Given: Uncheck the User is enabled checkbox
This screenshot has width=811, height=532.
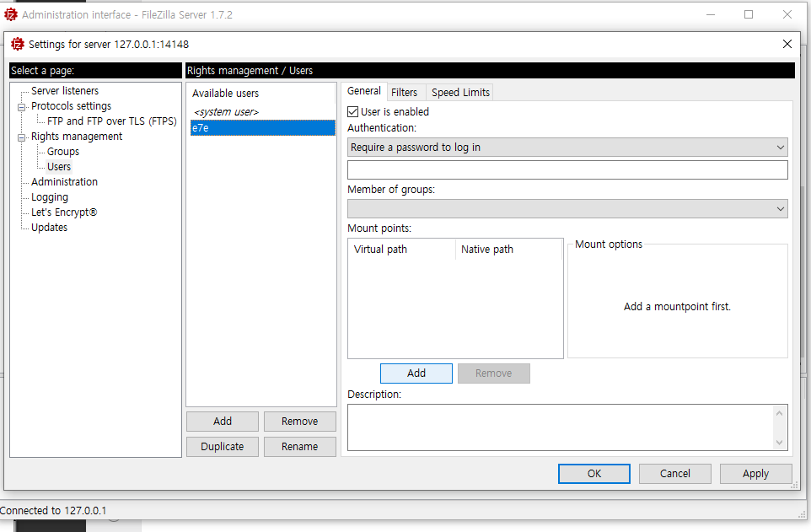Looking at the screenshot, I should 352,112.
